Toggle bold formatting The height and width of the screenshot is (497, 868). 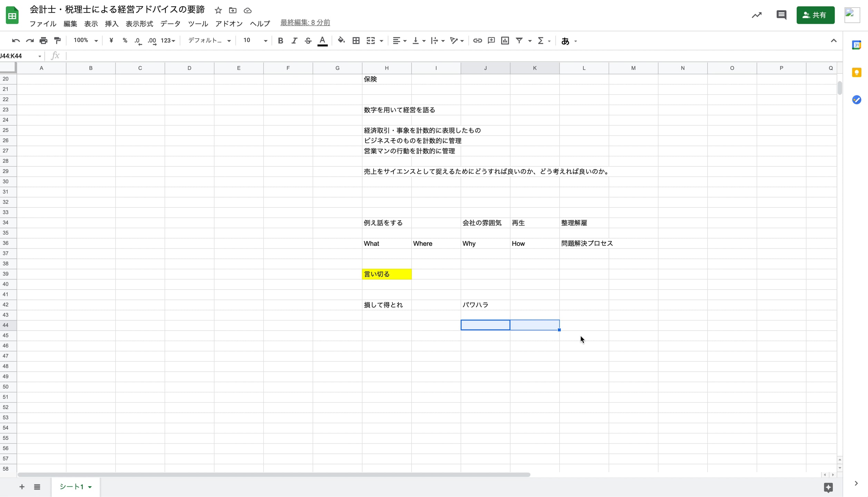pyautogui.click(x=280, y=41)
